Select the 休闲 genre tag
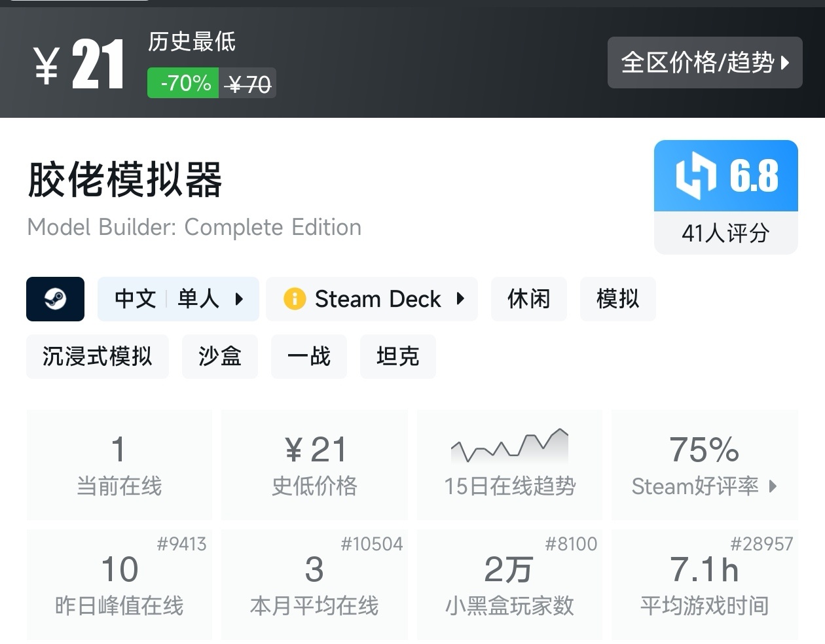This screenshot has height=644, width=825. point(528,299)
